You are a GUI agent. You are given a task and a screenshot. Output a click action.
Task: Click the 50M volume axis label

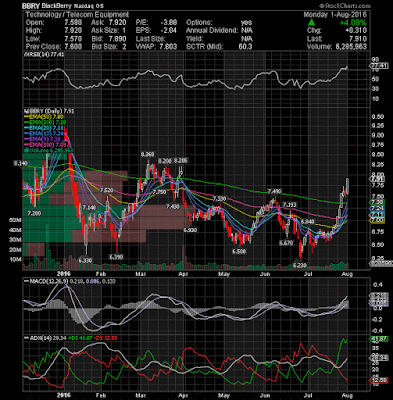click(16, 221)
